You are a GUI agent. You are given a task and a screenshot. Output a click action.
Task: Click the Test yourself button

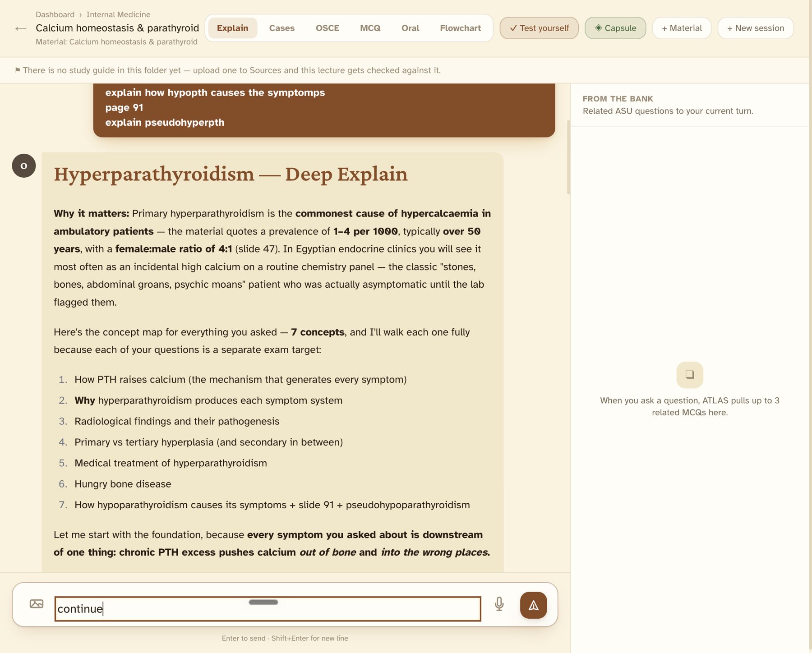click(539, 28)
